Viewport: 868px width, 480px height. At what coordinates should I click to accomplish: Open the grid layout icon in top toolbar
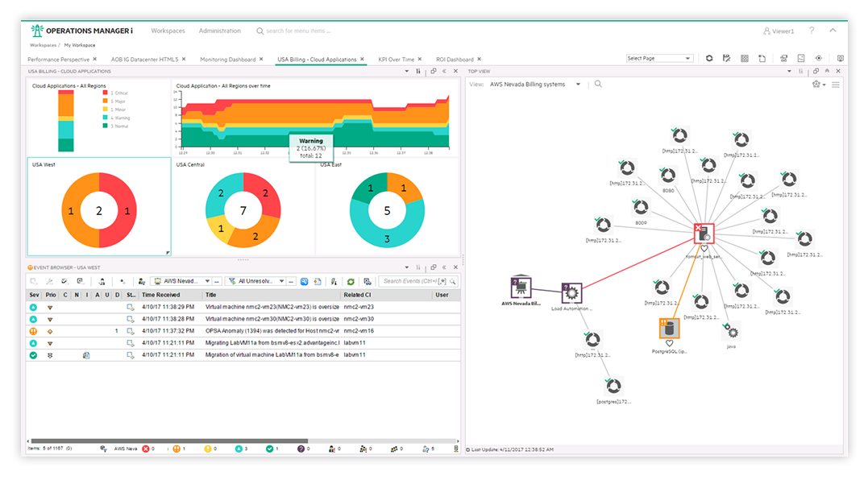(x=745, y=58)
